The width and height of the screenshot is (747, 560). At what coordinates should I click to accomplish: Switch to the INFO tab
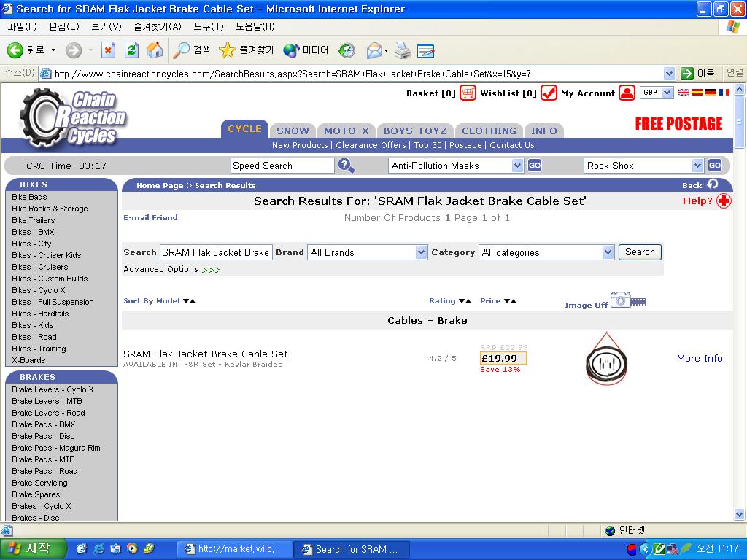click(544, 131)
